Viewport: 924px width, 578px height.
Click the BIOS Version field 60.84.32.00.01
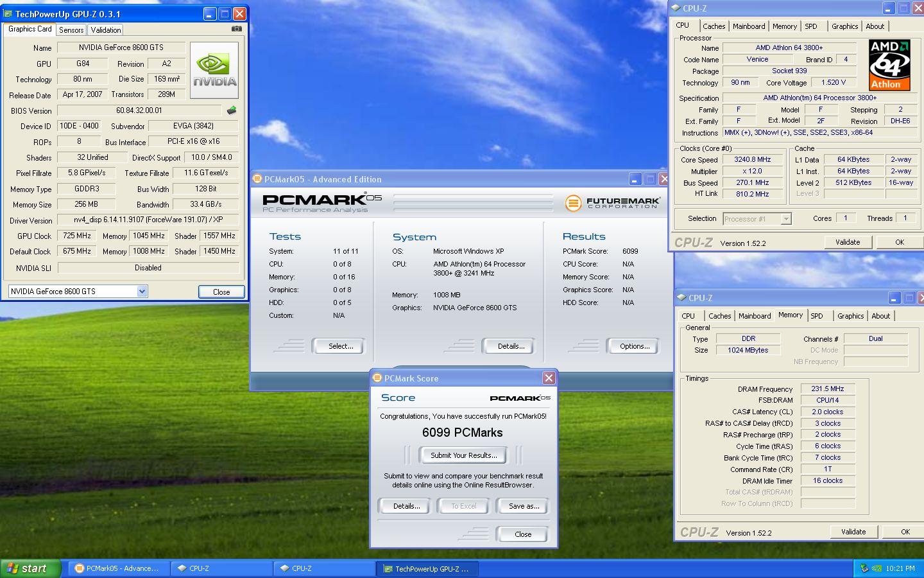[139, 110]
